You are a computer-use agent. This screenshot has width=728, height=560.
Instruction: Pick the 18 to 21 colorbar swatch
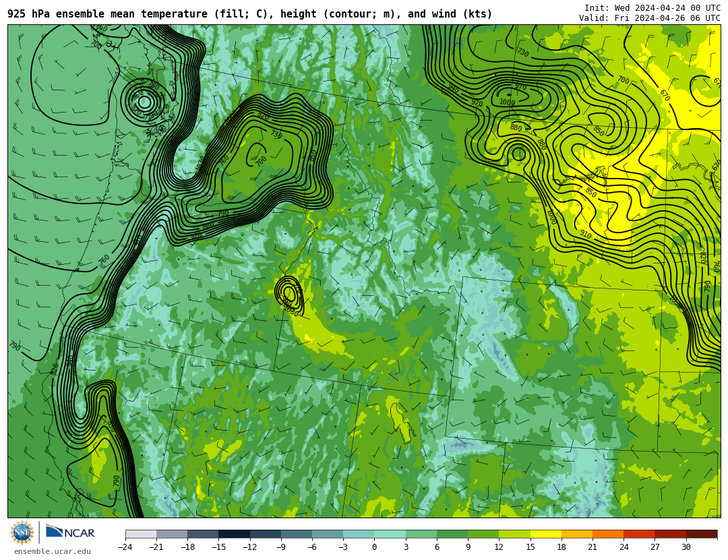coord(576,534)
